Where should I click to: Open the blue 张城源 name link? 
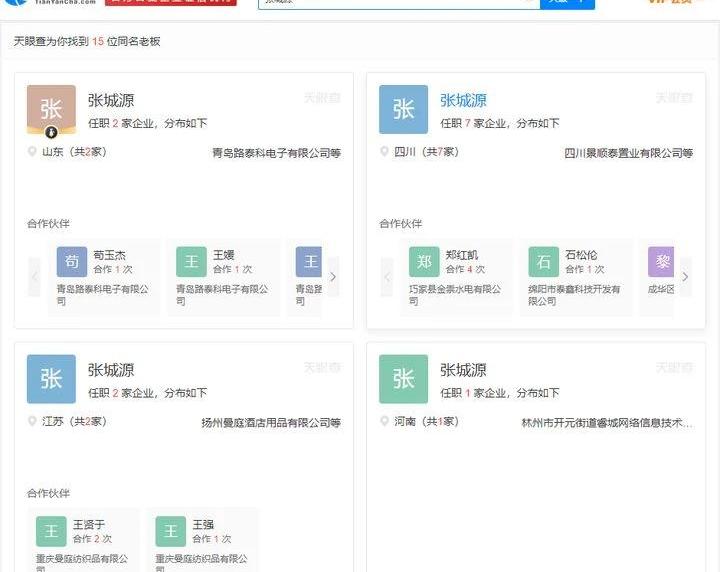click(463, 101)
